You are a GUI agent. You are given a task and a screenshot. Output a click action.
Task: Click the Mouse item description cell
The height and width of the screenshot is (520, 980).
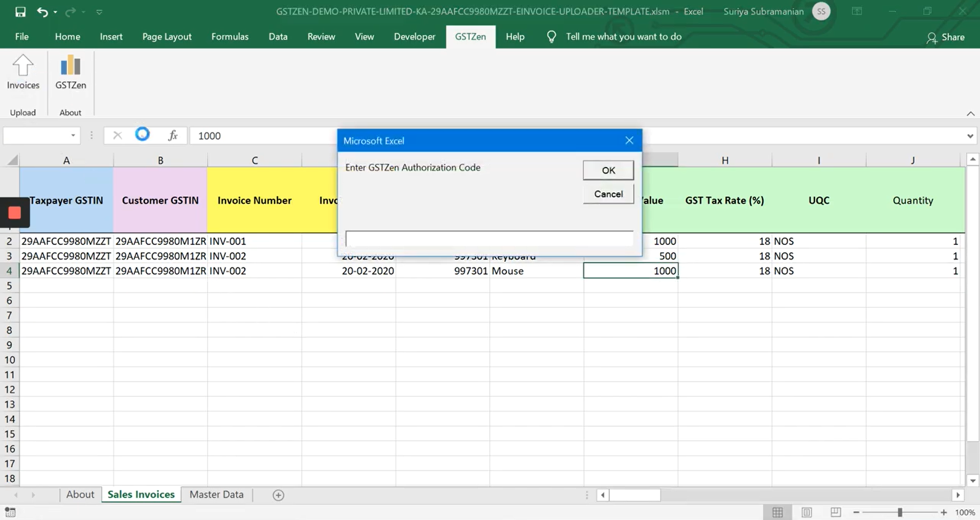(536, 271)
